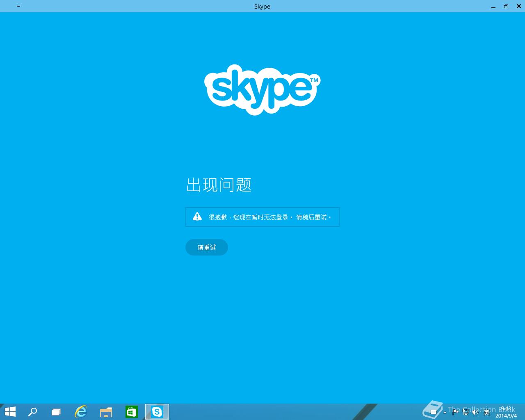Launch Internet Explorer from taskbar
Image resolution: width=525 pixels, height=420 pixels.
coord(81,412)
